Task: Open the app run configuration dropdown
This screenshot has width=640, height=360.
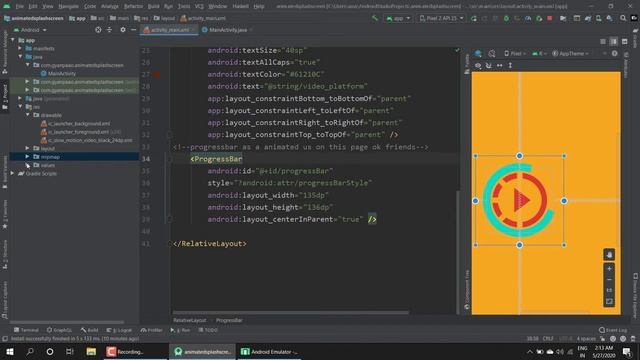Action: [398, 18]
